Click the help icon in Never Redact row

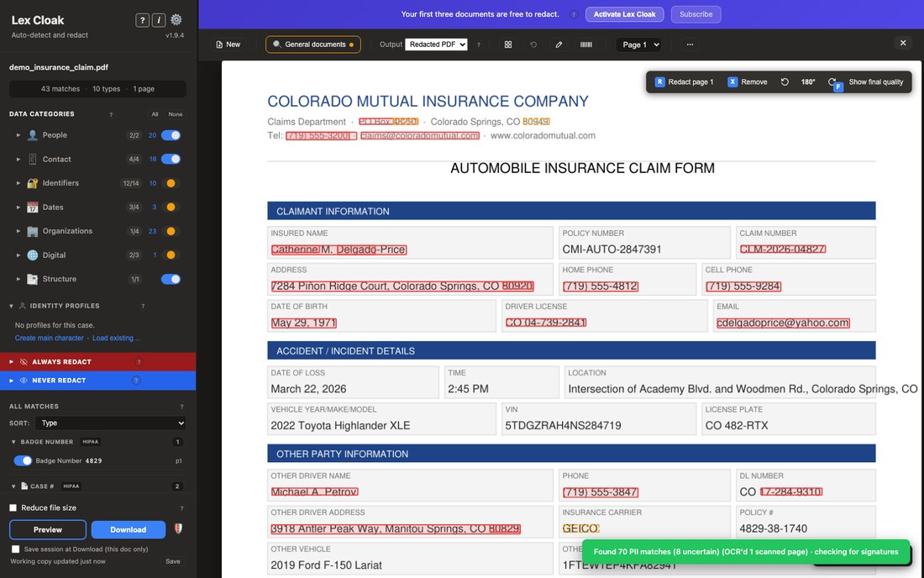tap(136, 381)
